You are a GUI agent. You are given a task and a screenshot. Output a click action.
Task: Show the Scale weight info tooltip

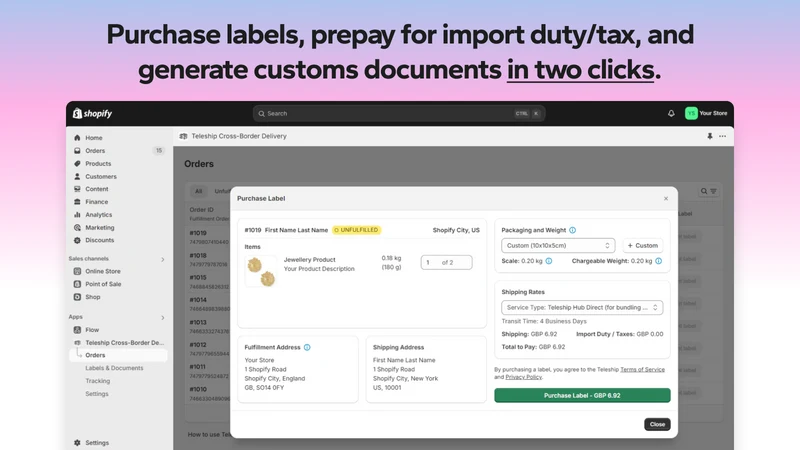coord(549,261)
